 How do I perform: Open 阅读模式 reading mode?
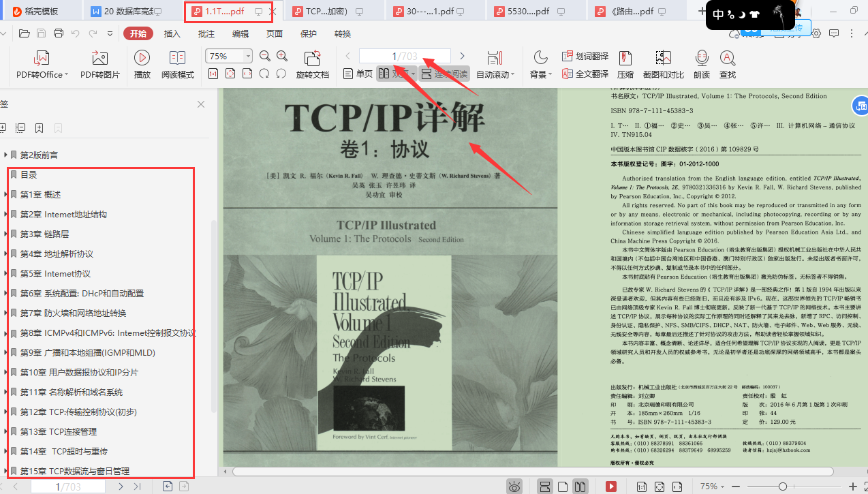178,65
